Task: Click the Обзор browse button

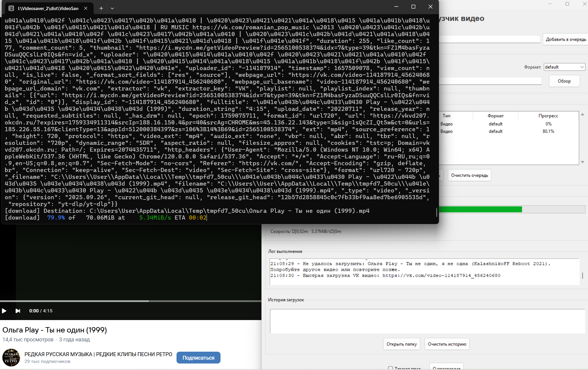Action: (564, 81)
